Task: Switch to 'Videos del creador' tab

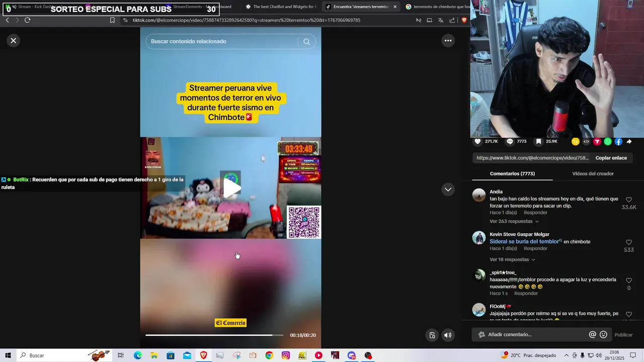Action: tap(593, 173)
